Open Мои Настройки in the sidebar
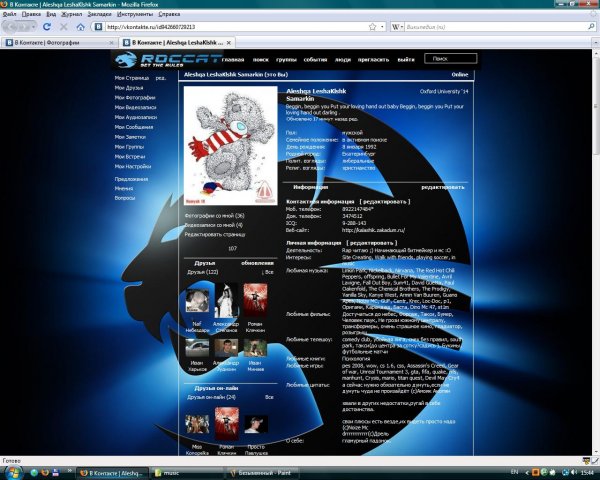This screenshot has height=480, width=600. [132, 167]
